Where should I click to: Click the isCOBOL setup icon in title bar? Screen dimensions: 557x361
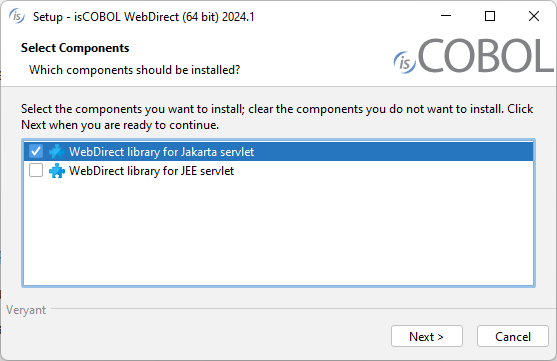click(17, 16)
